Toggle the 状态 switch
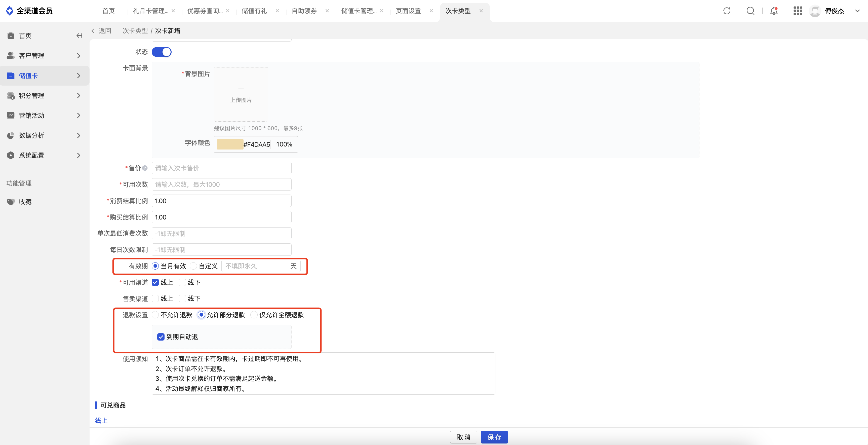The image size is (868, 445). (x=162, y=52)
